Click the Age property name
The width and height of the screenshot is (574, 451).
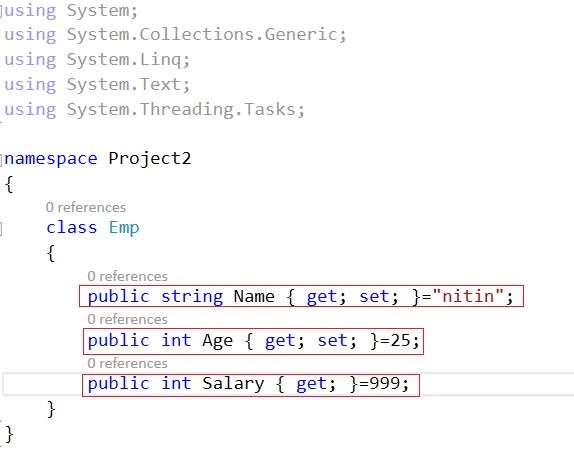click(217, 341)
